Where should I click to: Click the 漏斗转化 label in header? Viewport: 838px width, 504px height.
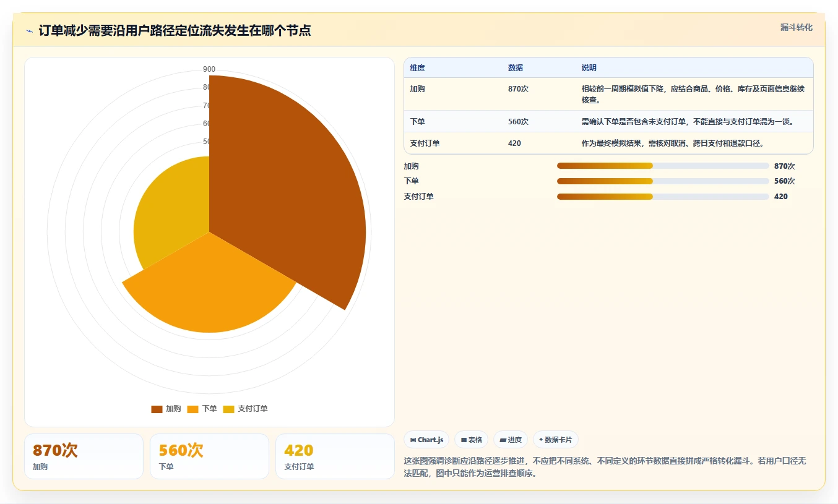[x=796, y=28]
